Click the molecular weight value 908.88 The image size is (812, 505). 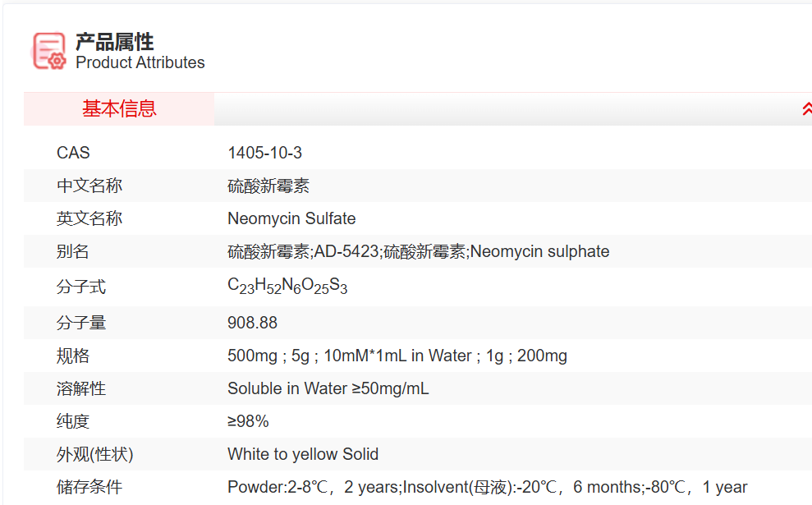[252, 323]
